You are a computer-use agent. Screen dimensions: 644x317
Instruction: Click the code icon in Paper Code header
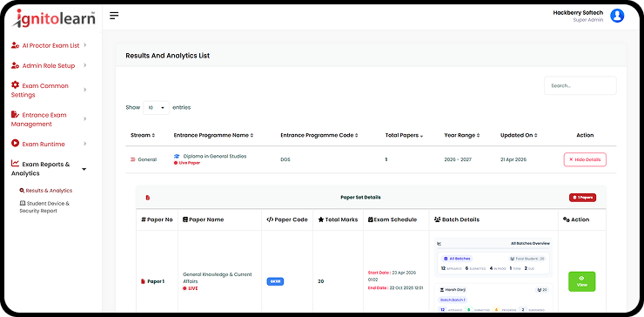pyautogui.click(x=270, y=219)
